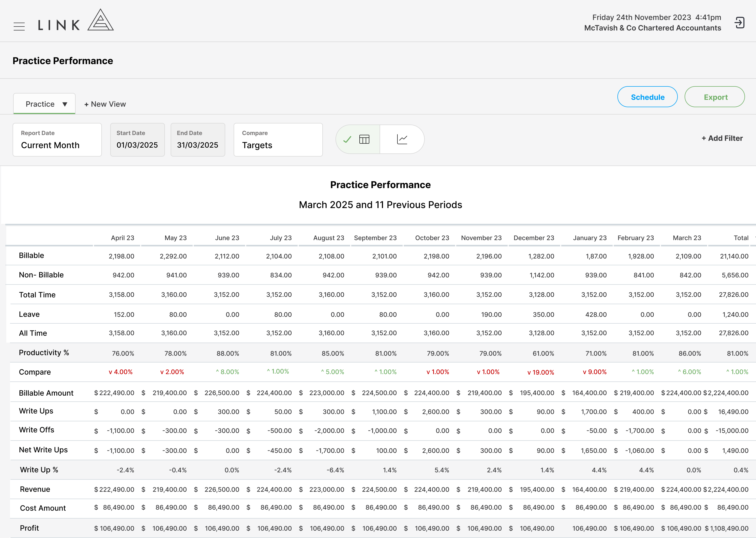
Task: Click the Net Write Ups row label
Action: tap(43, 450)
